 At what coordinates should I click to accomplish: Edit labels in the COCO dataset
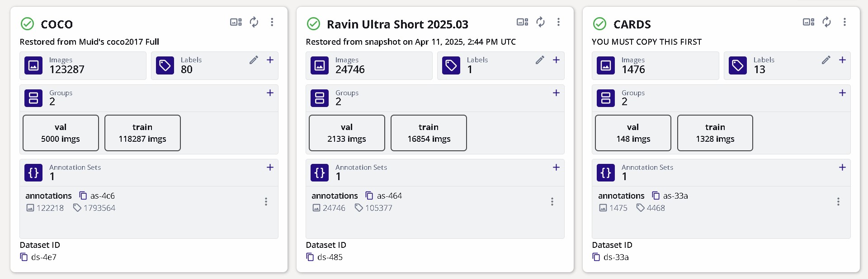(254, 60)
